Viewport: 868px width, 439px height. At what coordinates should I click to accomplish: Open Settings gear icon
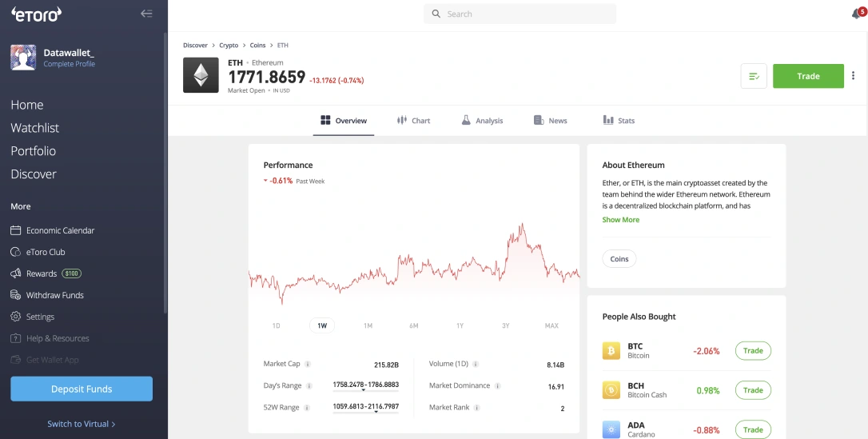tap(15, 317)
